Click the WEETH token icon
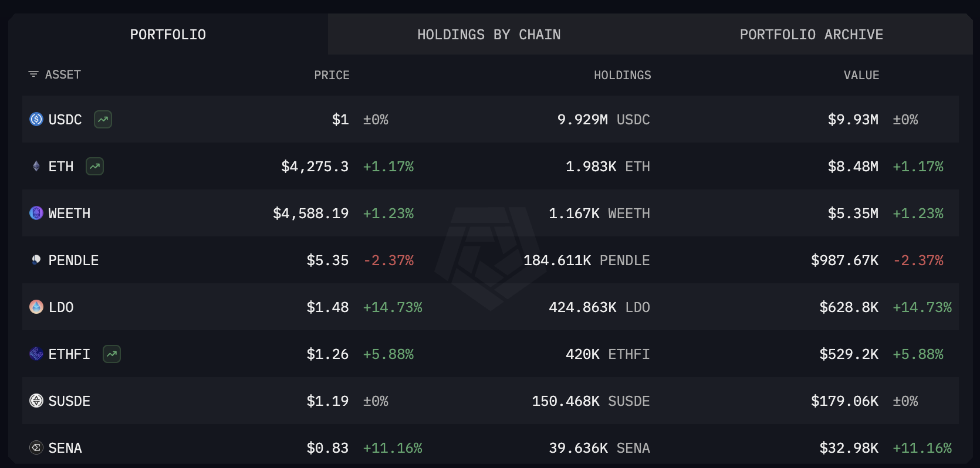Screen dimensions: 980x468 pyautogui.click(x=36, y=213)
